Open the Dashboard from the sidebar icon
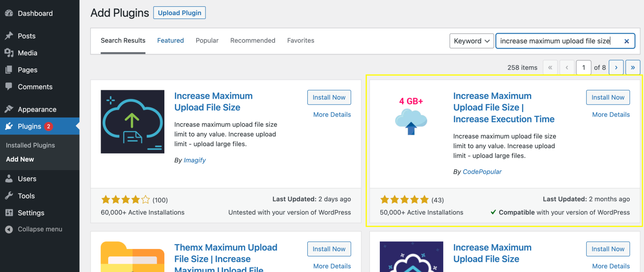 tap(9, 13)
